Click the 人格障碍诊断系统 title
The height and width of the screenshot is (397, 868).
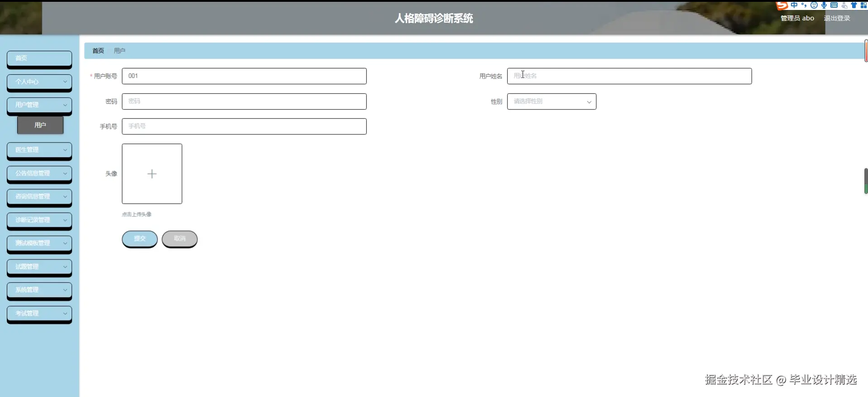coord(434,18)
